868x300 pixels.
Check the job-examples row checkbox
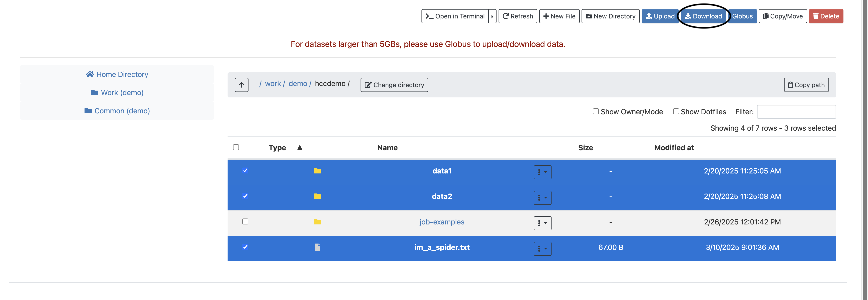point(245,222)
